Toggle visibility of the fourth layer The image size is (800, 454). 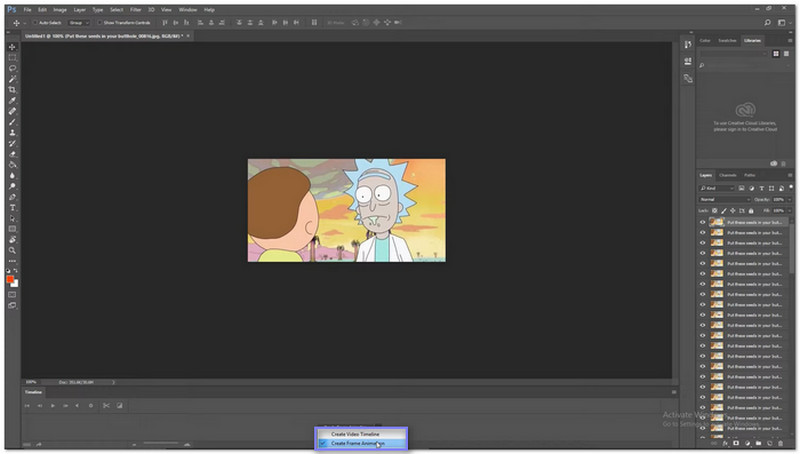tap(703, 253)
